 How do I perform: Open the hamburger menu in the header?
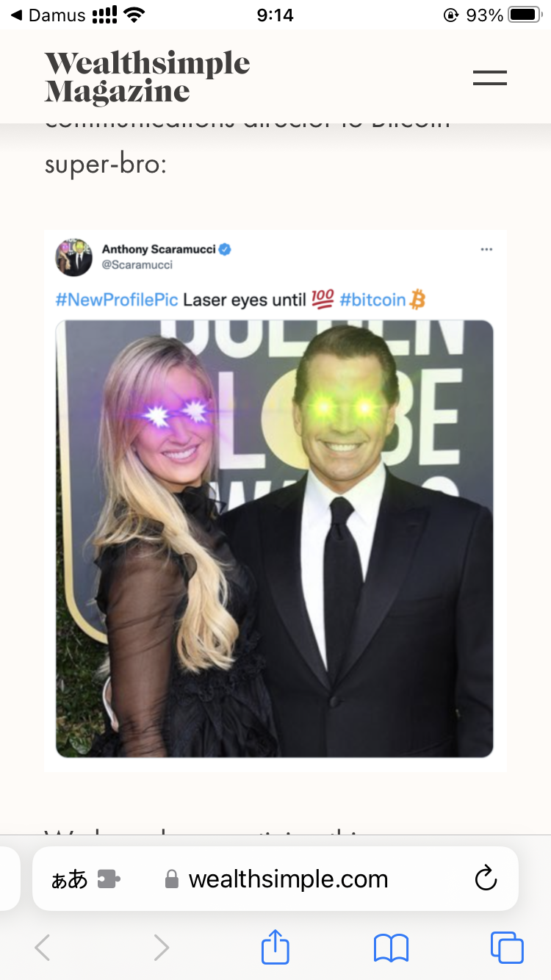(490, 78)
